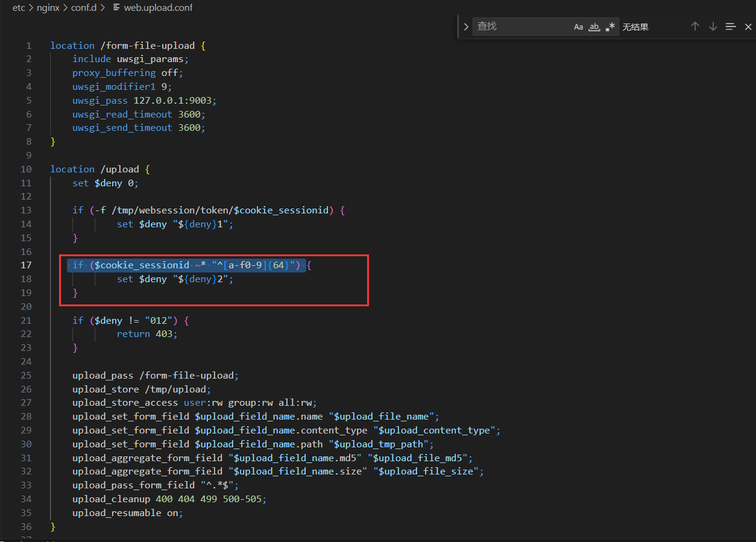Close the find widget
This screenshot has width=756, height=542.
pyautogui.click(x=748, y=27)
